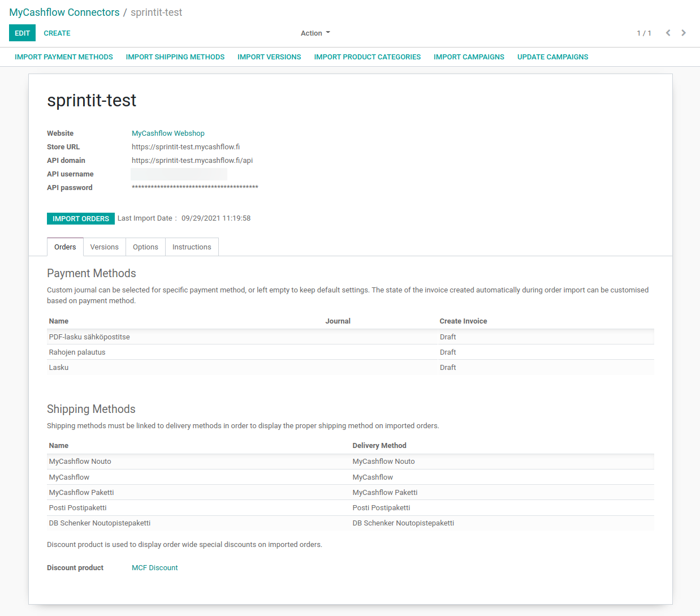
Task: Run Import Shipping Methods
Action: 175,57
